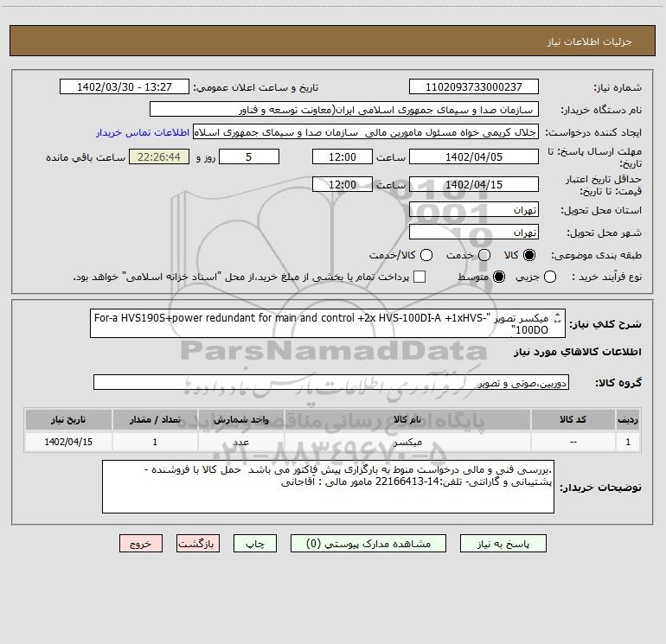Select the خدمت radio button
The width and height of the screenshot is (666, 644).
point(484,255)
